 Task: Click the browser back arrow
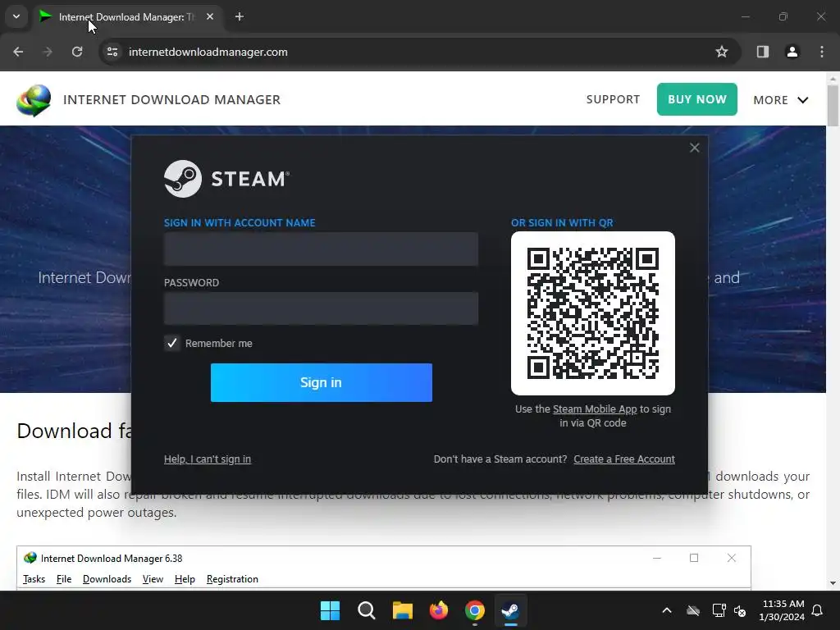[18, 52]
